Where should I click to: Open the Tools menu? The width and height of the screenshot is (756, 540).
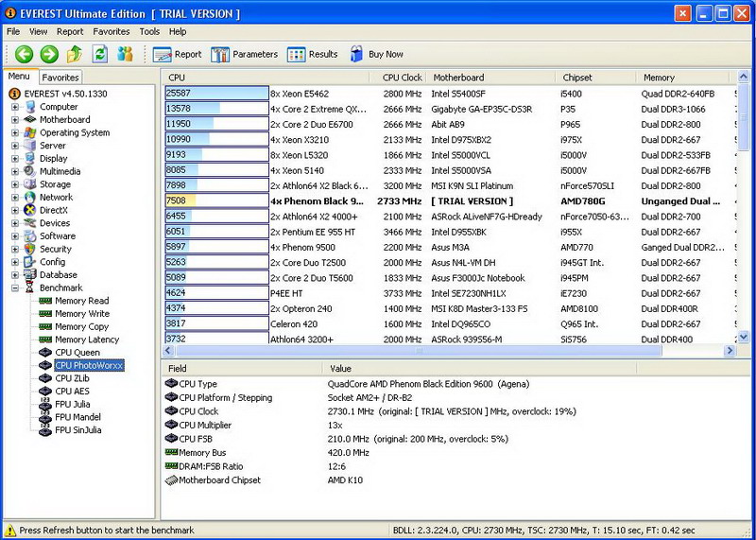(149, 31)
